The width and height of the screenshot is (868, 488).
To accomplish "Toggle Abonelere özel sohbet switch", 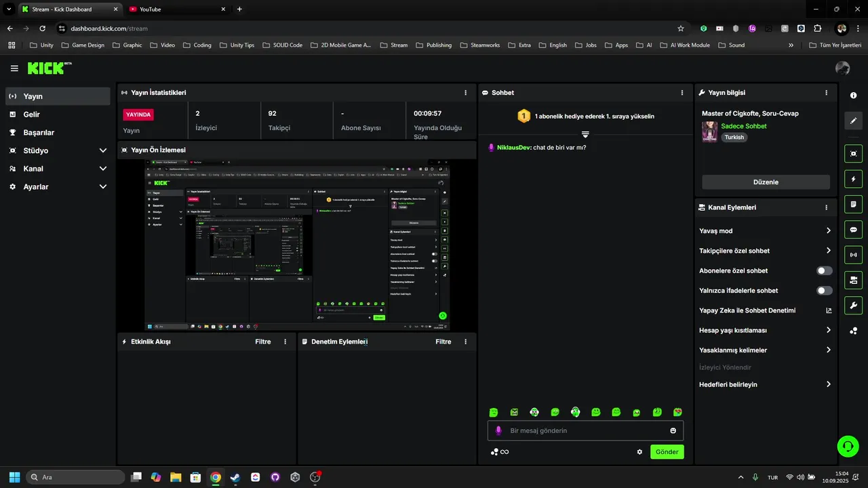I will click(824, 270).
